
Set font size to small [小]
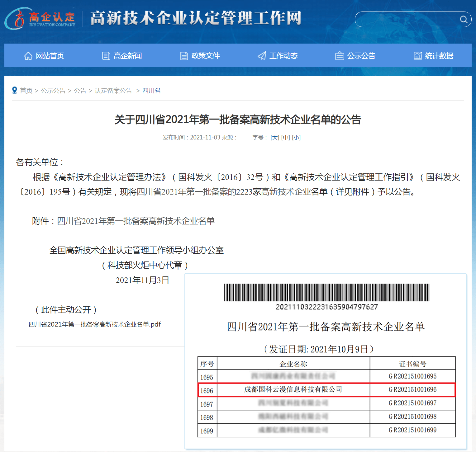click(296, 138)
